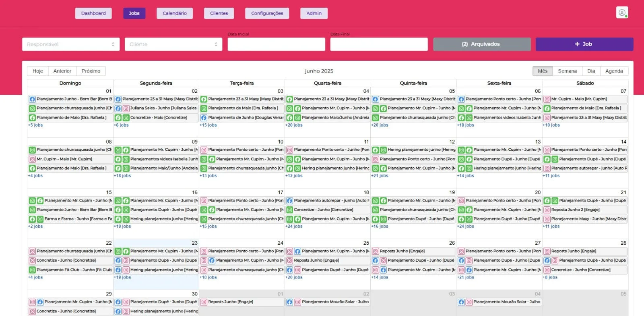This screenshot has width=644, height=316.
Task: Click day number 23 in the calendar
Action: tap(194, 243)
